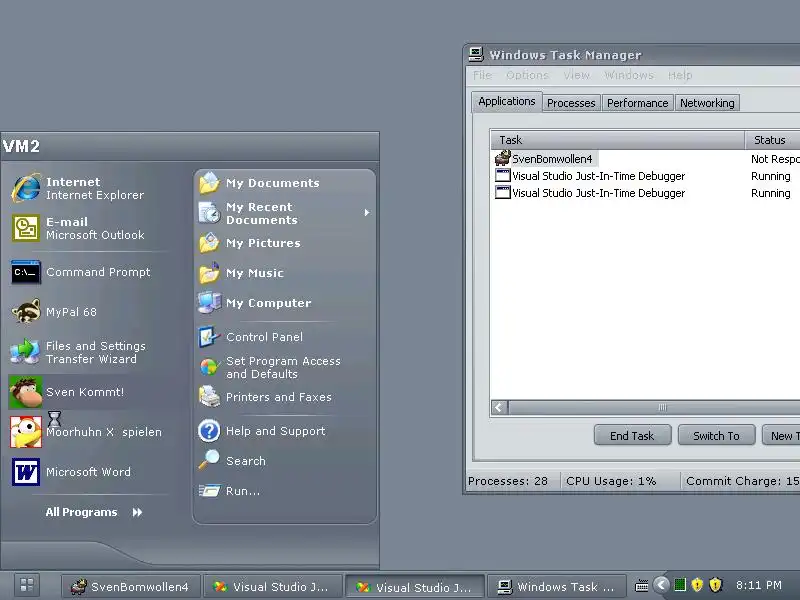Click Switch To button
The width and height of the screenshot is (800, 600).
716,436
